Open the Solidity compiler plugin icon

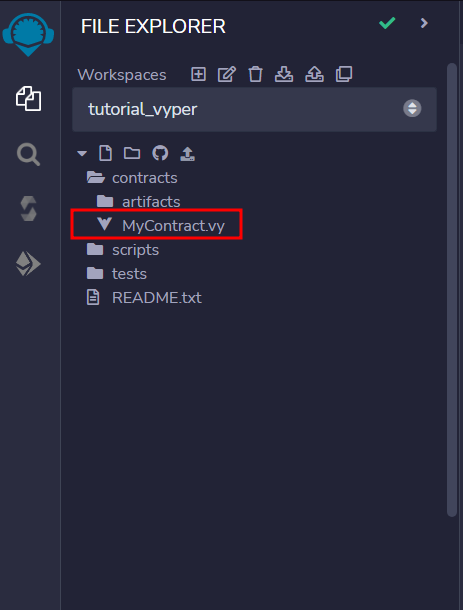(28, 209)
